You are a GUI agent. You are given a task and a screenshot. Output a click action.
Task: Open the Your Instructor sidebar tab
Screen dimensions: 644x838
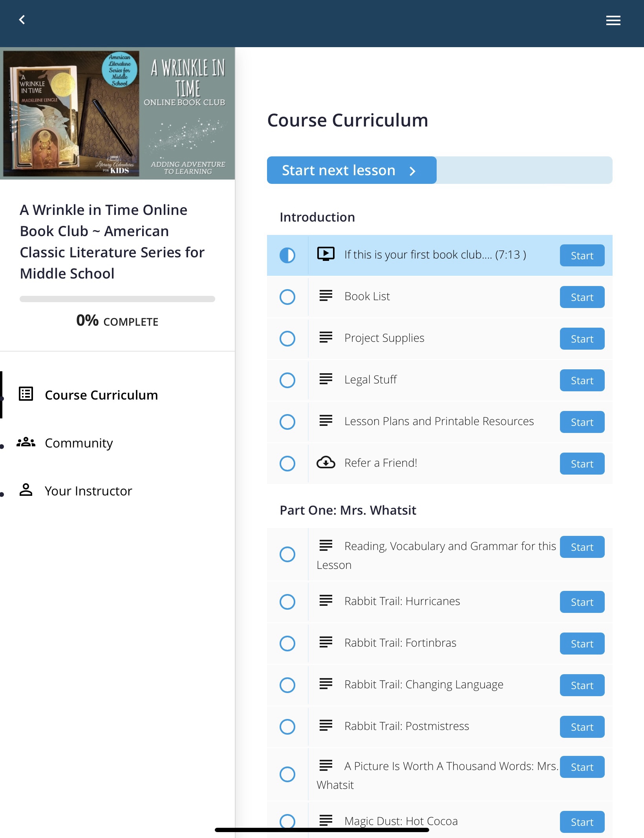click(88, 491)
